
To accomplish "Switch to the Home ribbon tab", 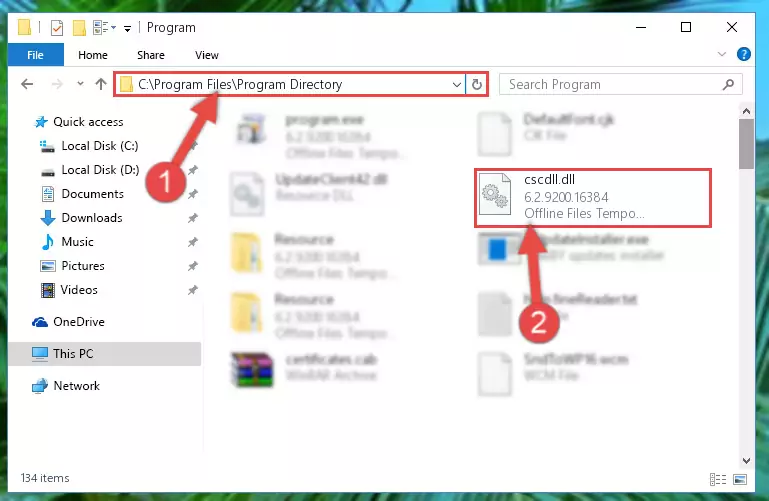I will [x=93, y=55].
